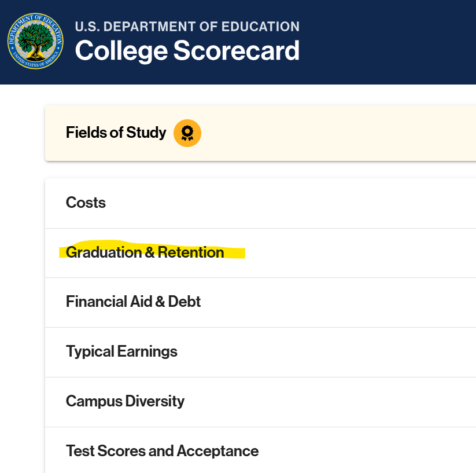
Task: Go to the College Scorecard home title
Action: pos(187,51)
